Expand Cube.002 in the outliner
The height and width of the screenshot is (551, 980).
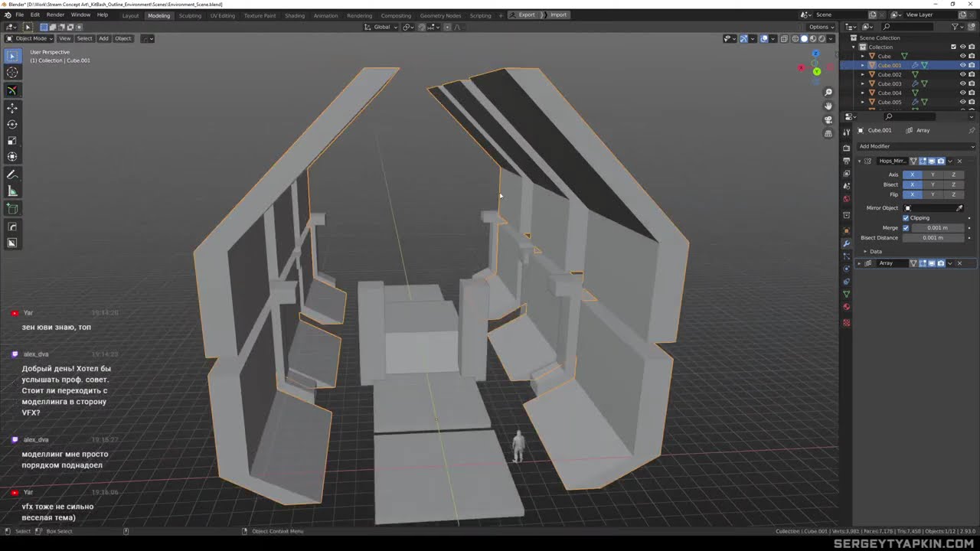(x=862, y=74)
